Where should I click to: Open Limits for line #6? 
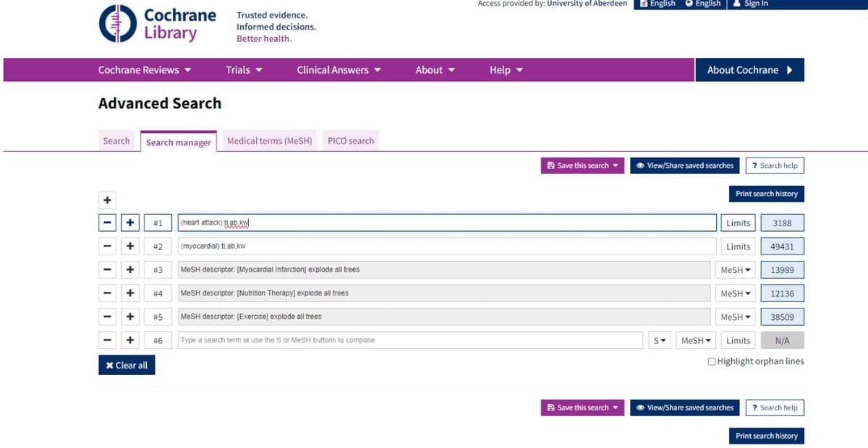click(x=738, y=340)
